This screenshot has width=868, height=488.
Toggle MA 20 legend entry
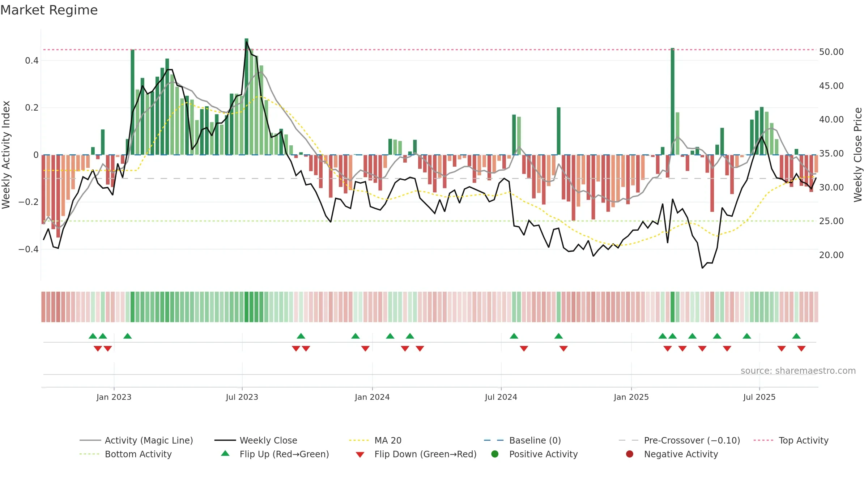tap(375, 440)
